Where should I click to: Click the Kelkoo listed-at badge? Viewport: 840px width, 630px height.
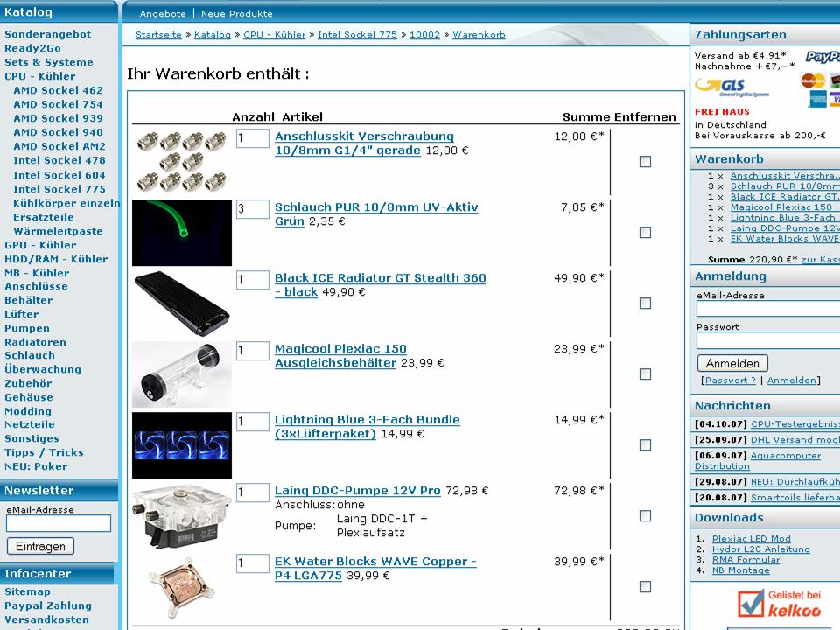point(780,603)
